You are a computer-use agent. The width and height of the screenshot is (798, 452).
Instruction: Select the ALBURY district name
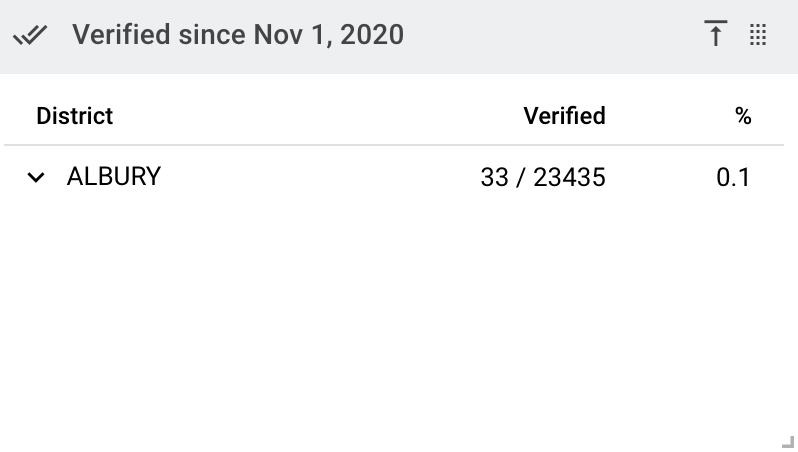pyautogui.click(x=114, y=177)
